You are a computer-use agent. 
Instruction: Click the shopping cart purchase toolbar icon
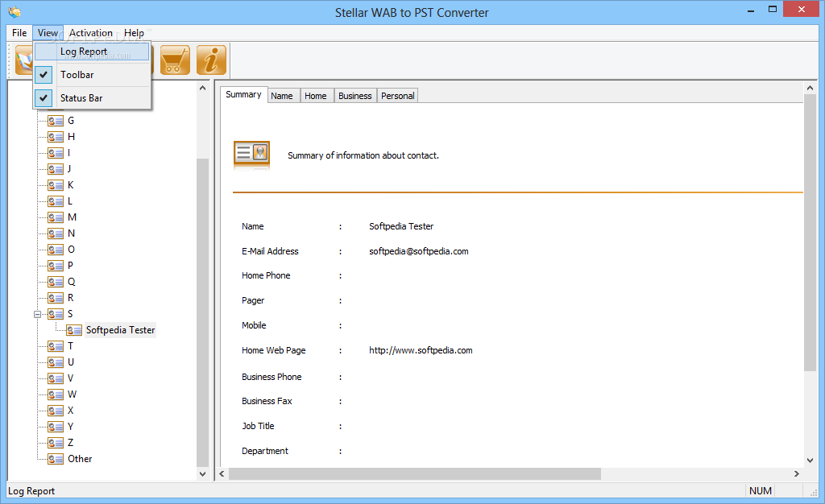[x=175, y=60]
